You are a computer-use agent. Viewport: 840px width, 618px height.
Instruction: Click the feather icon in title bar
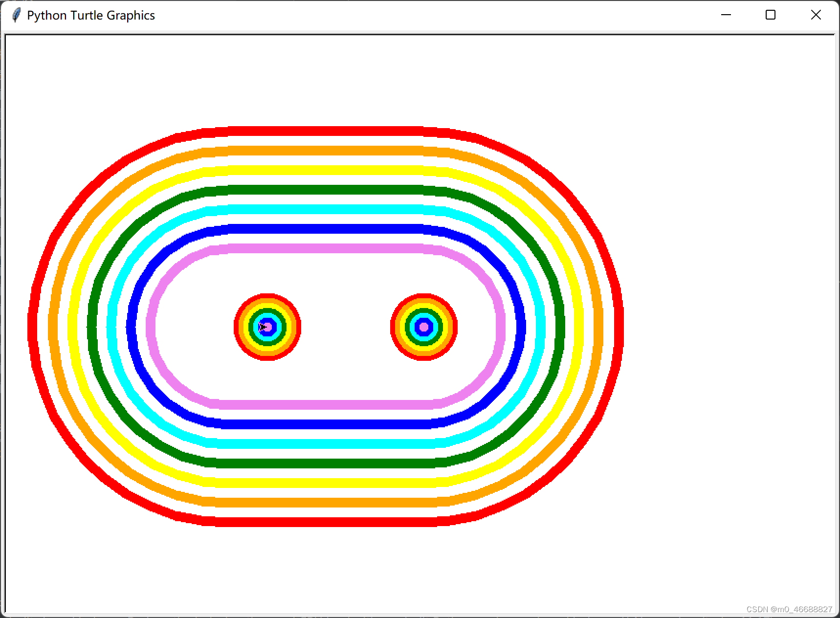pos(16,15)
